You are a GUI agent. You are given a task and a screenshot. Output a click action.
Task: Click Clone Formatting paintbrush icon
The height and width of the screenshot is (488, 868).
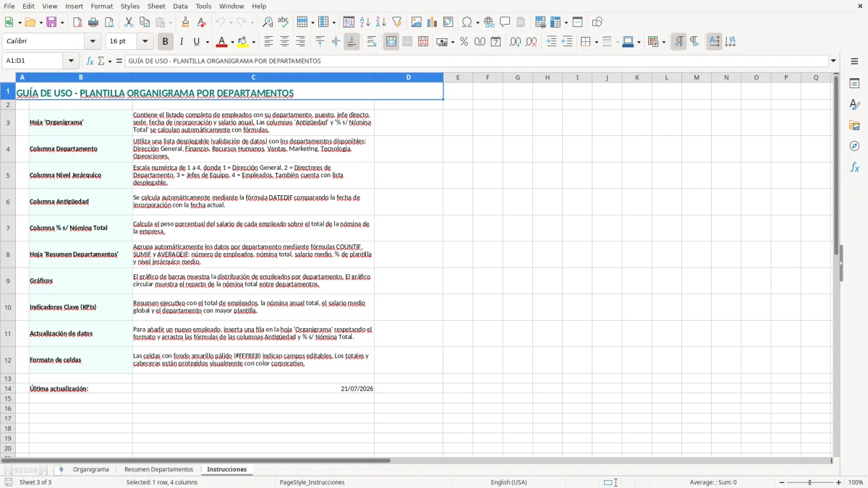pyautogui.click(x=185, y=22)
